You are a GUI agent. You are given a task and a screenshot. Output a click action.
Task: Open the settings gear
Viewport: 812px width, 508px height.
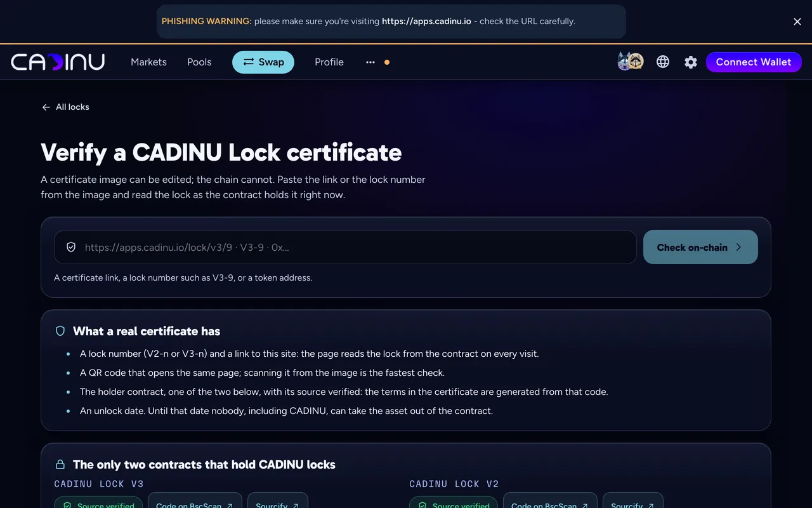pos(691,62)
